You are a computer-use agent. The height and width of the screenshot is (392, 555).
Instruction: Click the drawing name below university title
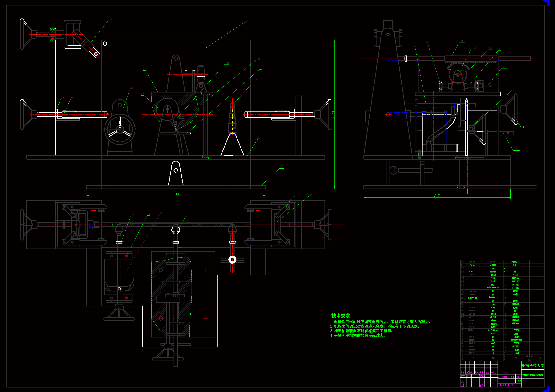(533, 375)
